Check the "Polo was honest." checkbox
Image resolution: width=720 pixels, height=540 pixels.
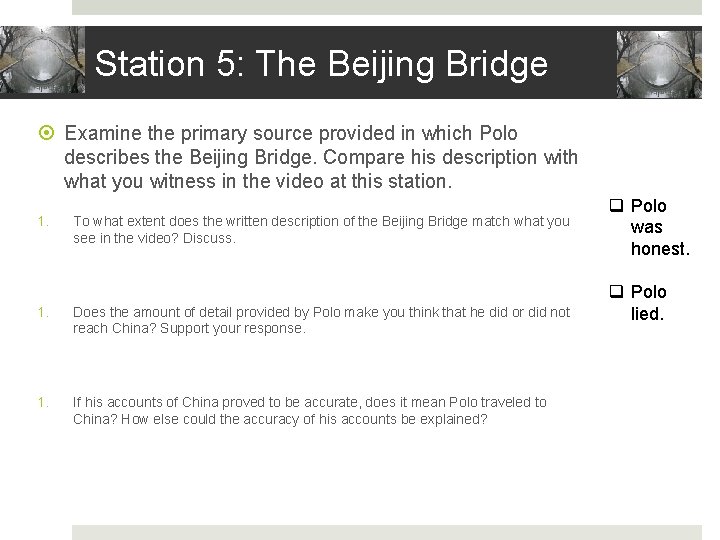pos(616,205)
